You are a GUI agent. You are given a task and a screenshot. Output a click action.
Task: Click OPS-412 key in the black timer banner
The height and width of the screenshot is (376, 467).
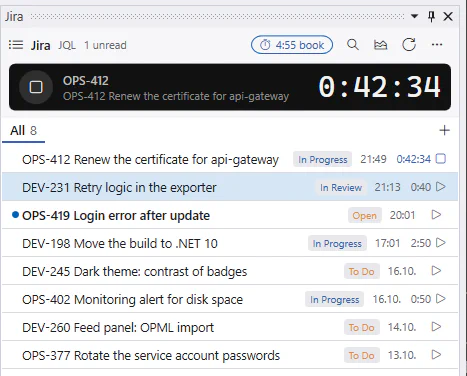86,81
